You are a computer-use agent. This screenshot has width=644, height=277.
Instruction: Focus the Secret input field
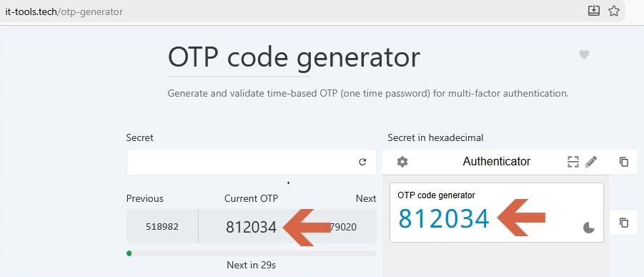(252, 162)
